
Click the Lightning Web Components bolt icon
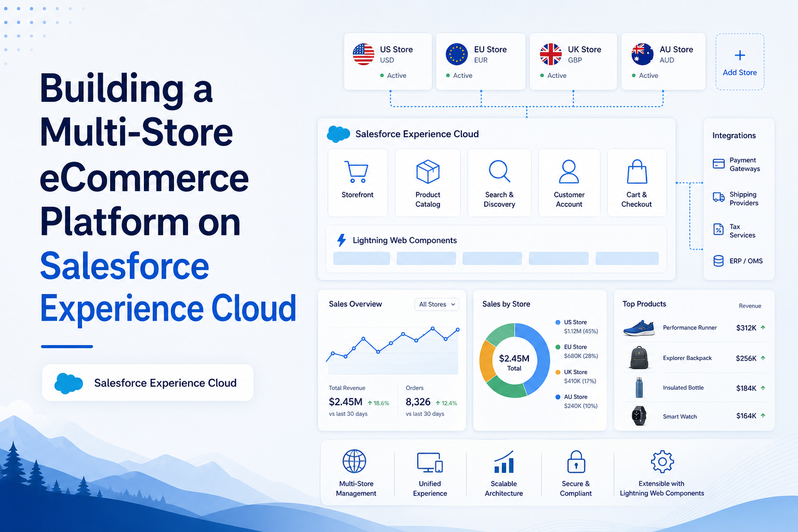(341, 240)
